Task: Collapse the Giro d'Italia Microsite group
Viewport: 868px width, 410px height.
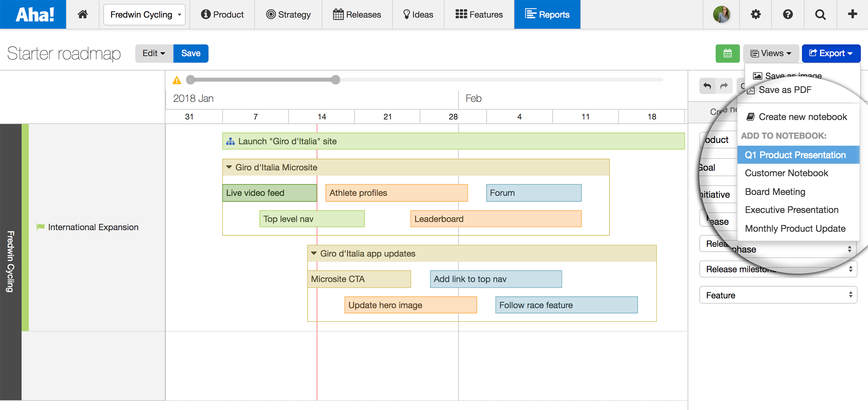Action: (x=229, y=167)
